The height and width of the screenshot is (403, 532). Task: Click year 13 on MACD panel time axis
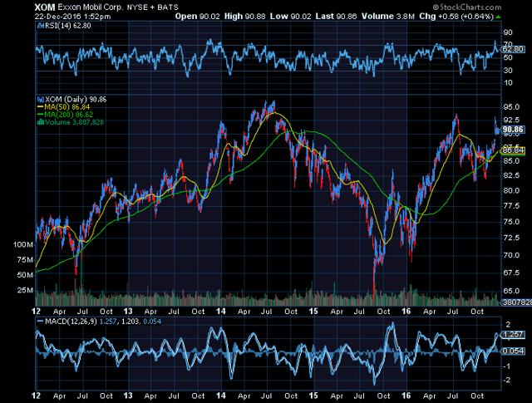(127, 396)
